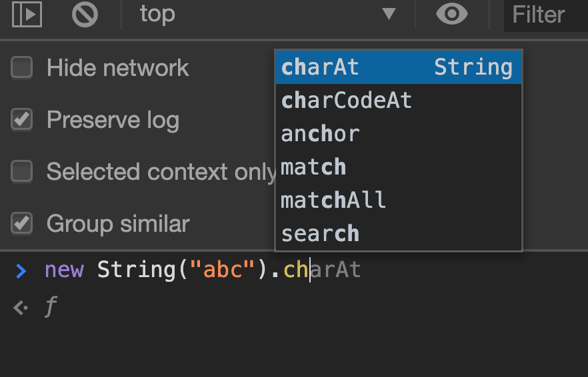Choose charAt from autocomplete suggestions

pos(397,67)
